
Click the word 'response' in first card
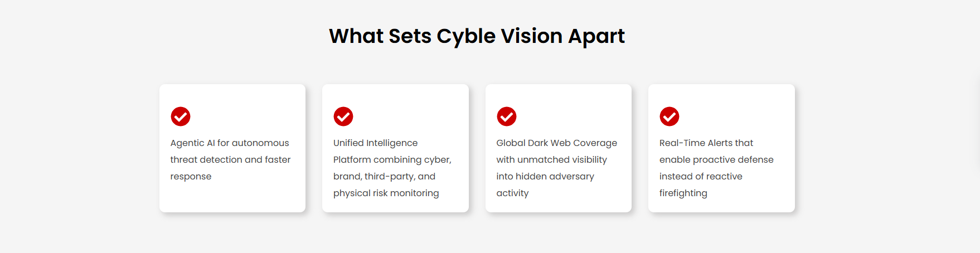pos(191,177)
